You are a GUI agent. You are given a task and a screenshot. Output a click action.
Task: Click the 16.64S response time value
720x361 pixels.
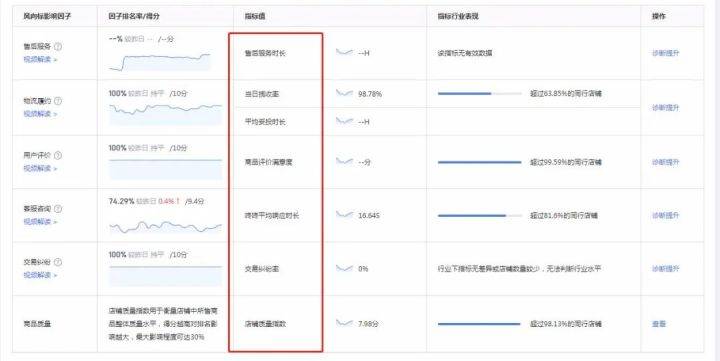[369, 215]
